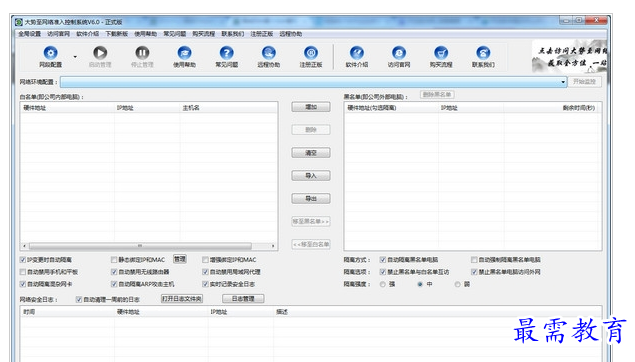
Task: Click the log table 时间 column header
Action: coord(67,312)
